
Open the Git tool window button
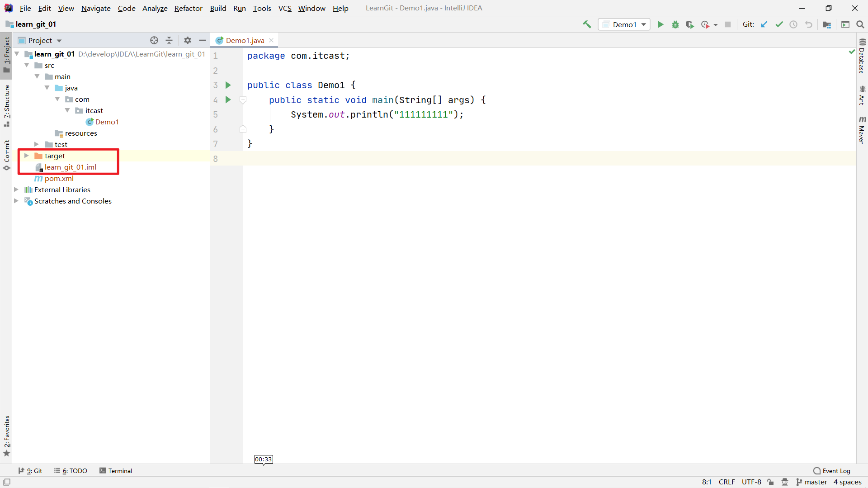[x=30, y=471]
